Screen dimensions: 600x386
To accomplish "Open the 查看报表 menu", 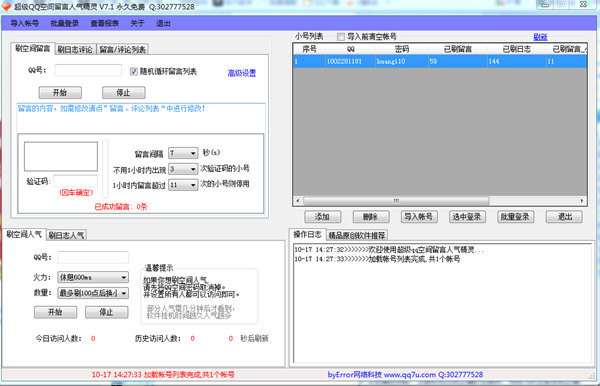I will (x=104, y=23).
